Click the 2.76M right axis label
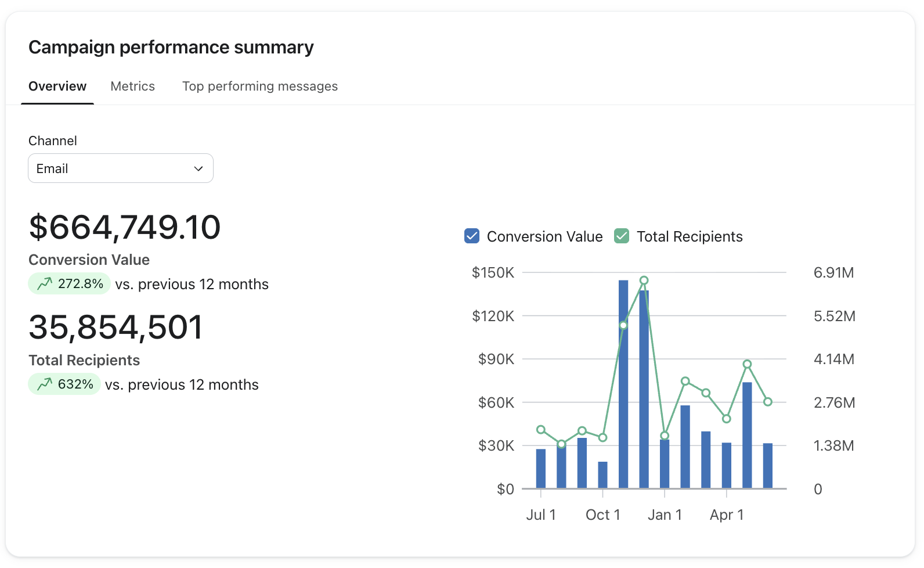The width and height of the screenshot is (924, 568). 834,402
